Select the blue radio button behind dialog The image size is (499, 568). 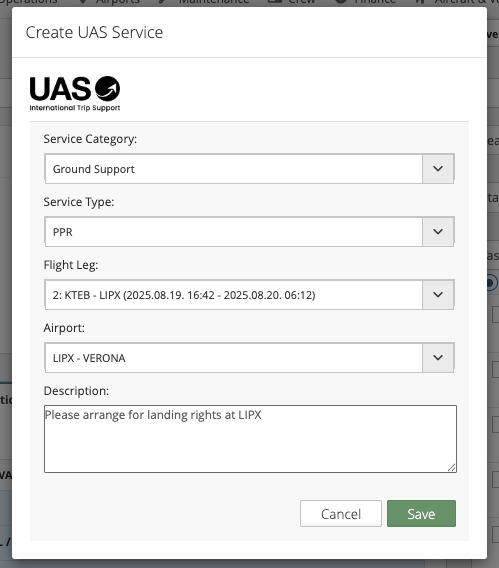492,283
